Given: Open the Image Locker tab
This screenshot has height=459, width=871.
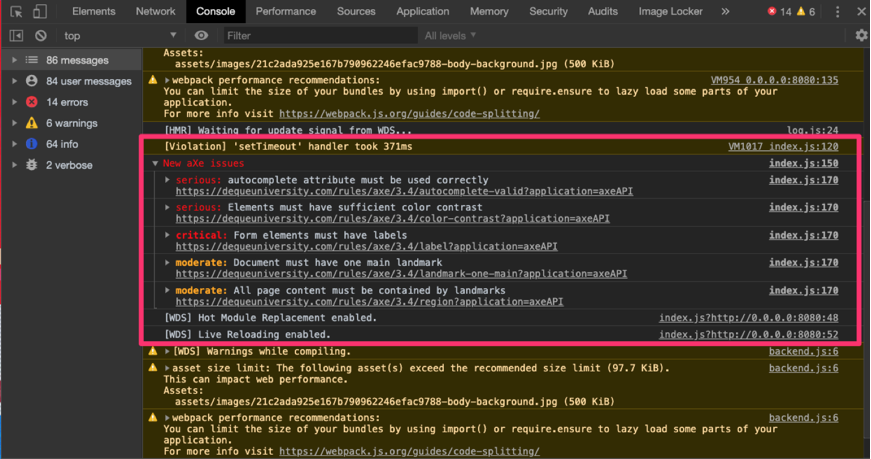Looking at the screenshot, I should (x=670, y=11).
